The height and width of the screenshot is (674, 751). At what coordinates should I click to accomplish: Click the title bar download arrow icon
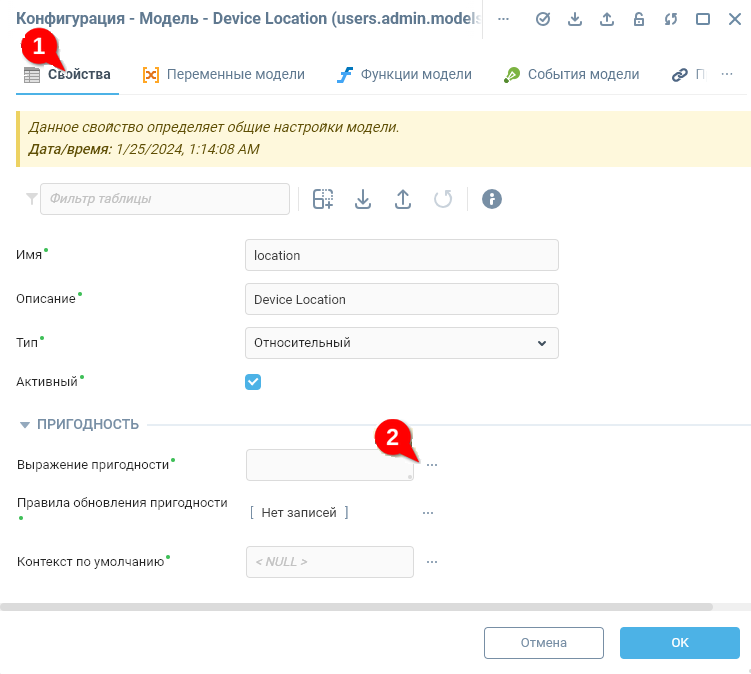pos(574,19)
